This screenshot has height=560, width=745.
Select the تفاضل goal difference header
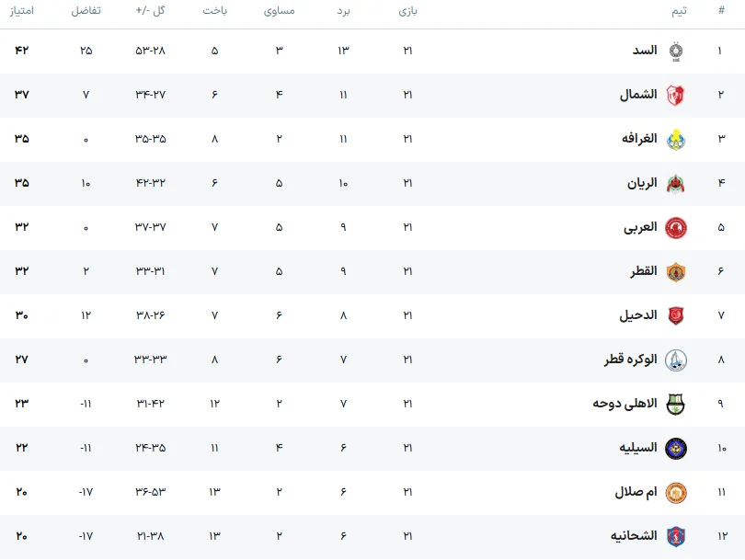click(86, 10)
